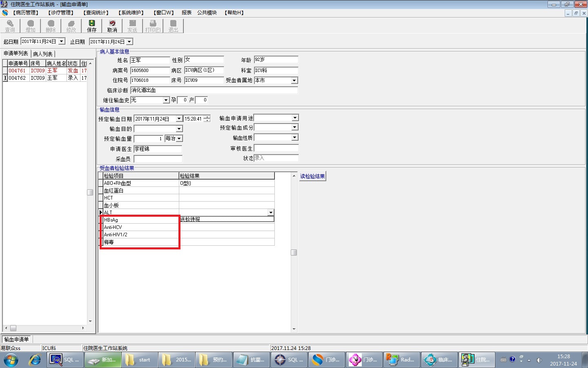Open the 预定输血量 unit dropdown
588x368 pixels.
point(179,139)
